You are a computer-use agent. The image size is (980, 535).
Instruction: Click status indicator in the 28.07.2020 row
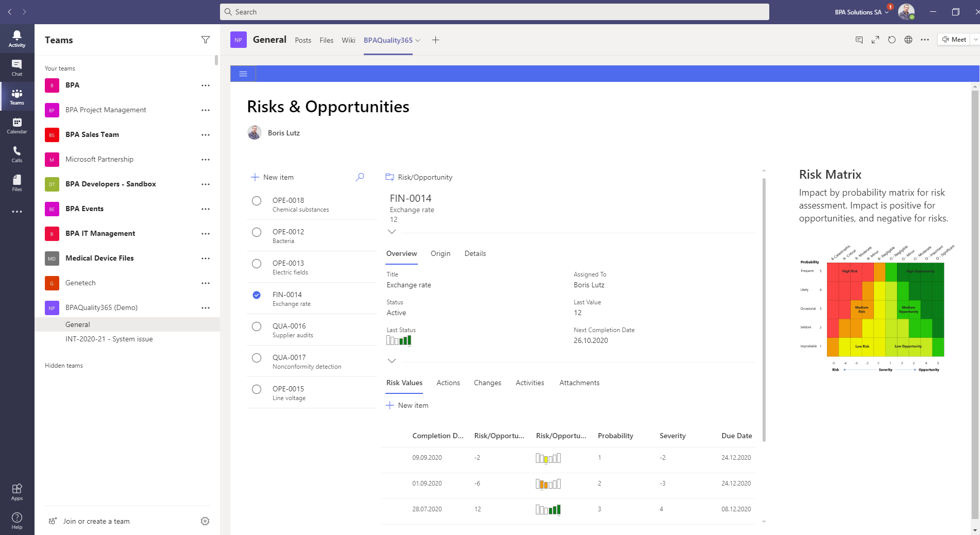pyautogui.click(x=548, y=509)
